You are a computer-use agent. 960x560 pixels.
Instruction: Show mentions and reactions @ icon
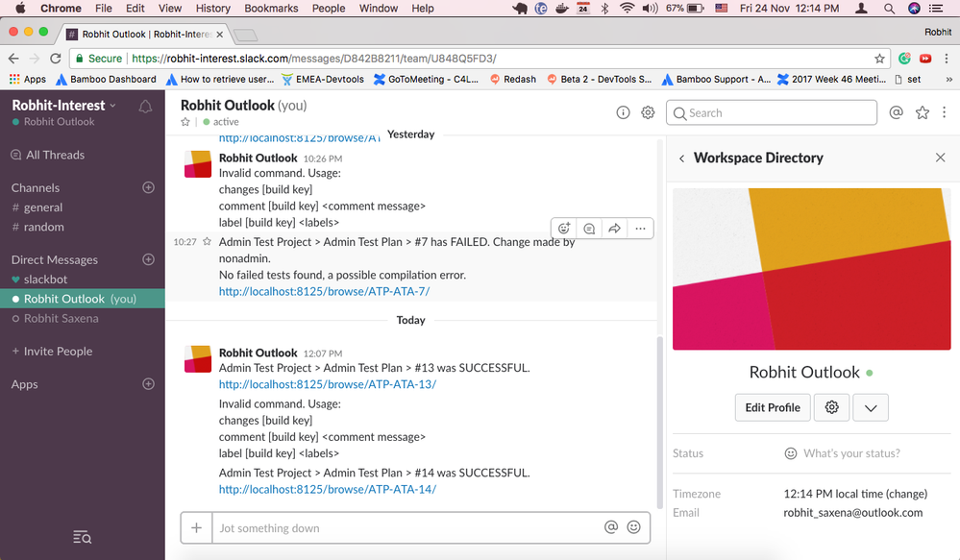(x=896, y=112)
